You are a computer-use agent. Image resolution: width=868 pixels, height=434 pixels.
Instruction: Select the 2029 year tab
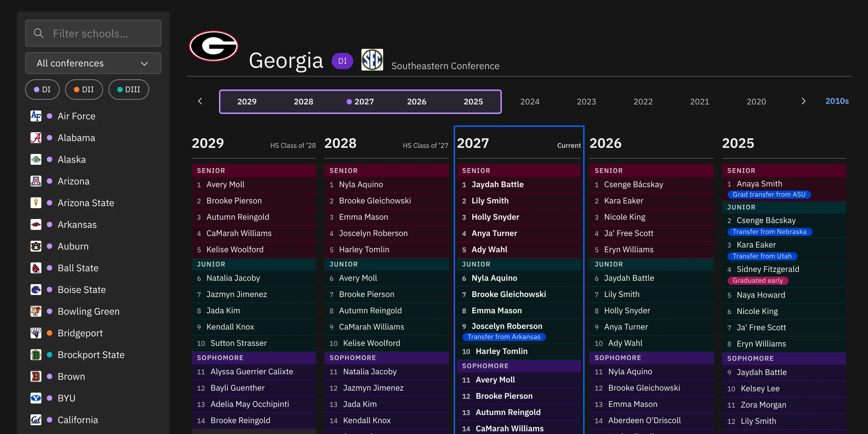pos(247,101)
